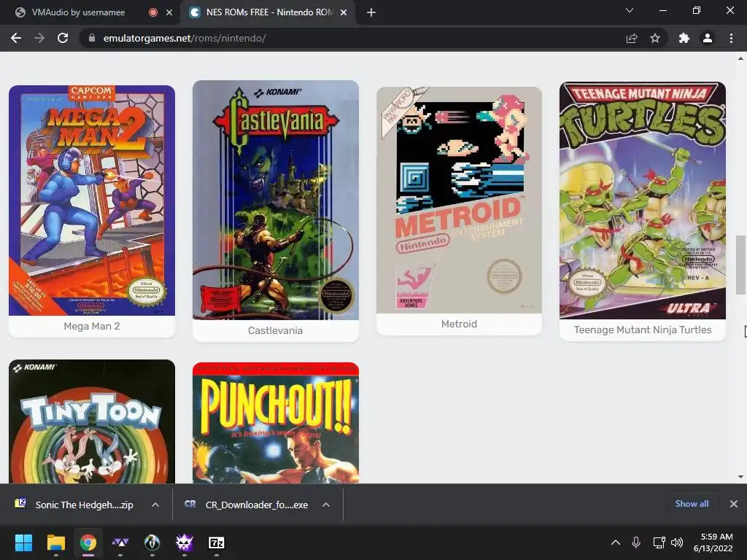Open the tab search chevron
Screen dimensions: 747x560
pos(630,10)
